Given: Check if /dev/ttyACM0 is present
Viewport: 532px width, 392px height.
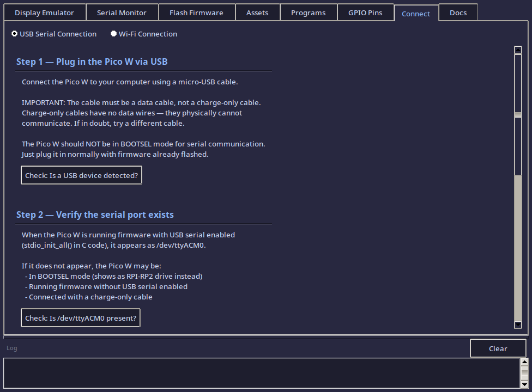Looking at the screenshot, I should tap(80, 317).
